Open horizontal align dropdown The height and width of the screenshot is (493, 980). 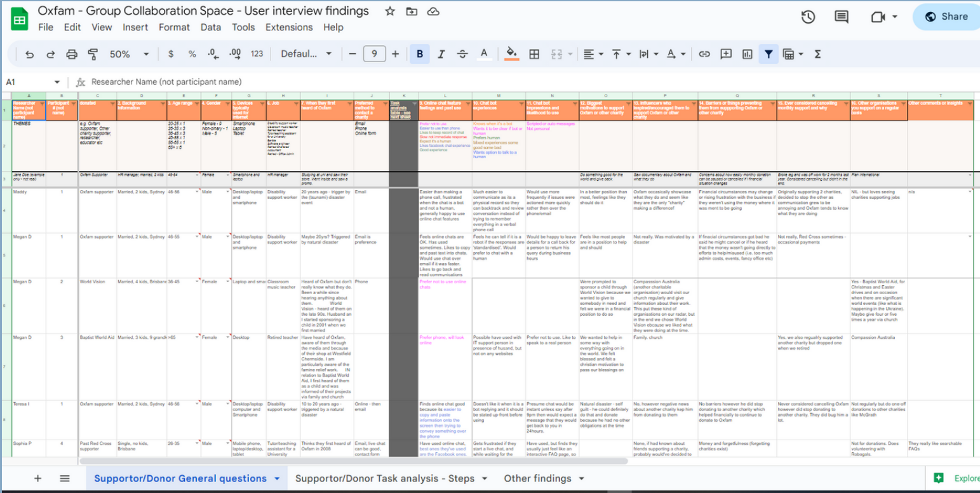(593, 54)
